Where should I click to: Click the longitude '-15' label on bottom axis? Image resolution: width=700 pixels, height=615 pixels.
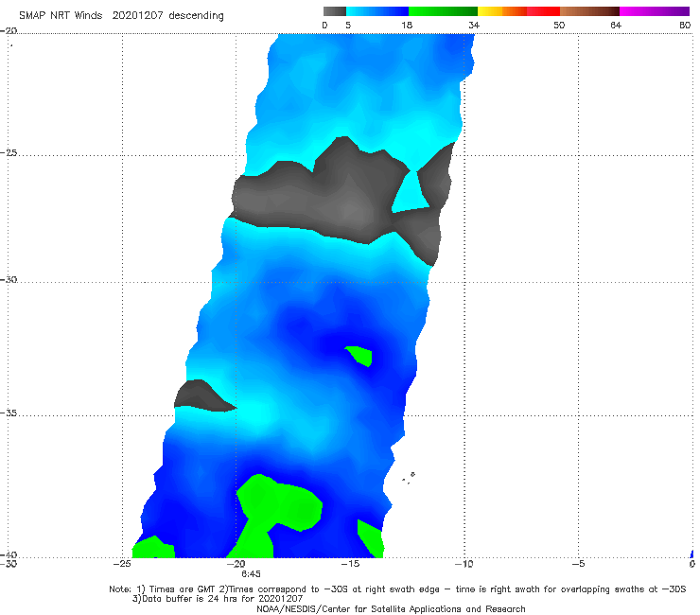(x=350, y=564)
